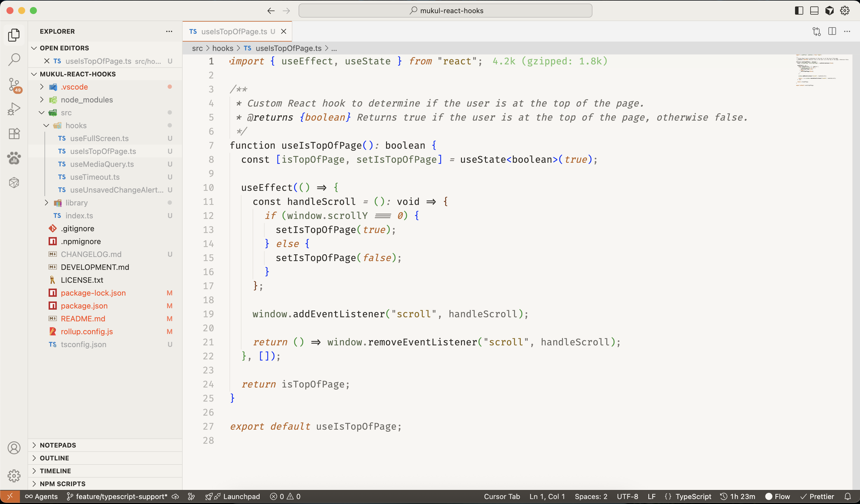Viewport: 860px width, 504px height.
Task: Open remote window button in status bar
Action: click(10, 496)
